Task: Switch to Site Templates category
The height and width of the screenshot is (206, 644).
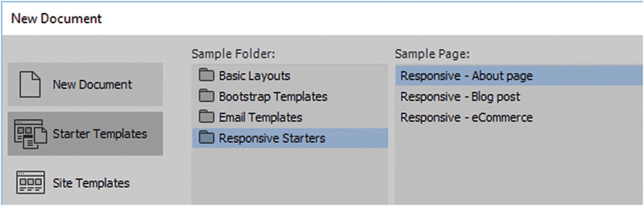Action: 91,183
